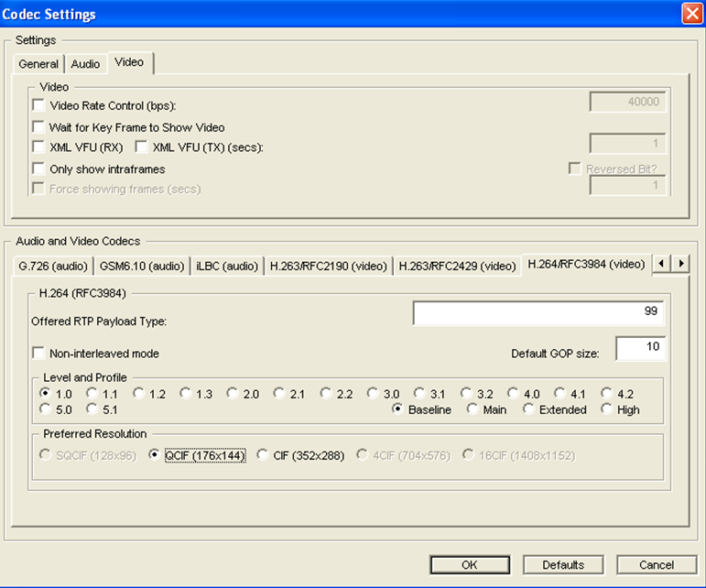The width and height of the screenshot is (706, 588).
Task: Click the Force showing frames seconds field
Action: click(x=627, y=186)
